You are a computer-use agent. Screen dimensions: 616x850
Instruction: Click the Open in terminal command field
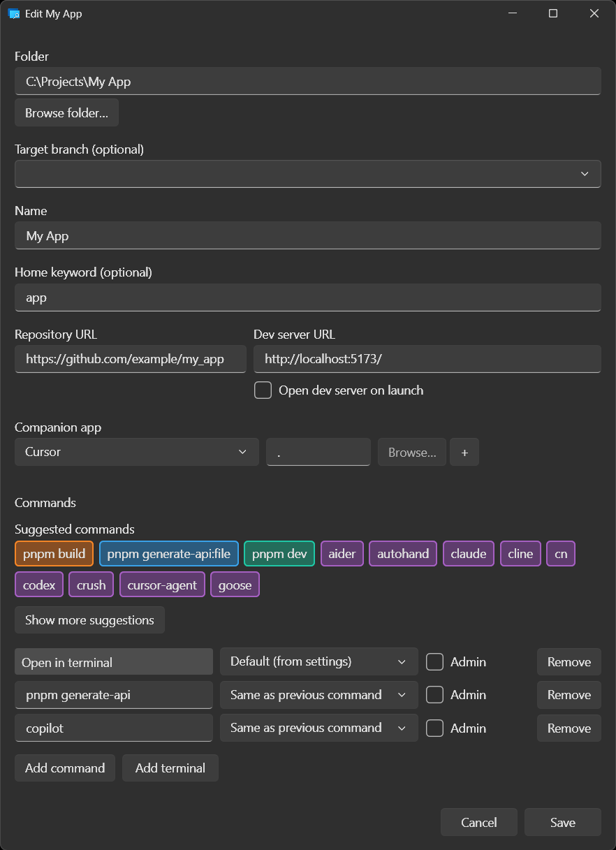point(114,662)
